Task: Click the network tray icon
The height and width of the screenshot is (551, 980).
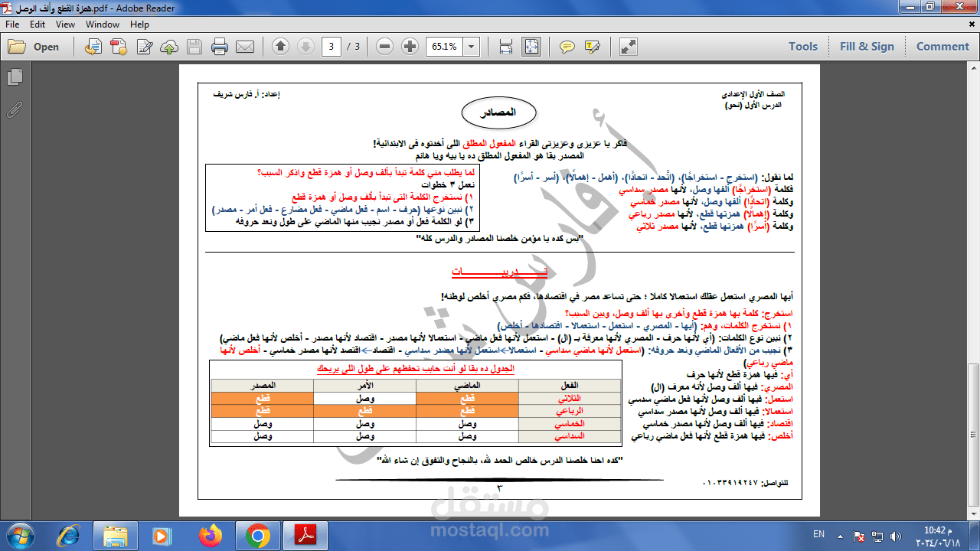Action: coord(878,535)
